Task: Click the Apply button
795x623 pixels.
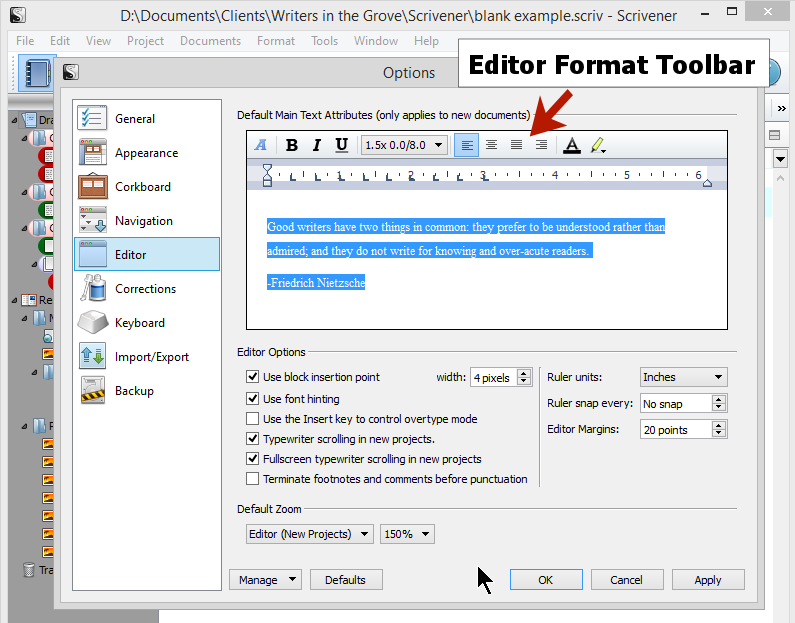Action: (x=708, y=580)
